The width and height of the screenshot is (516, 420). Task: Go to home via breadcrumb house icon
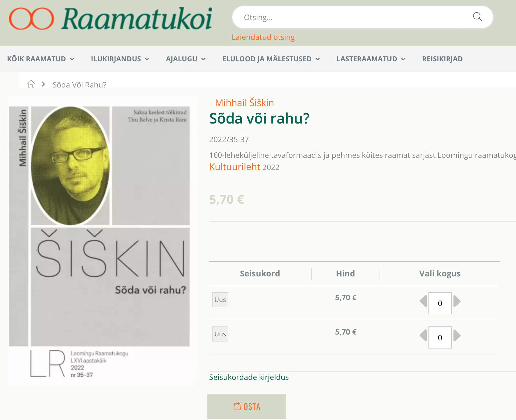(31, 84)
